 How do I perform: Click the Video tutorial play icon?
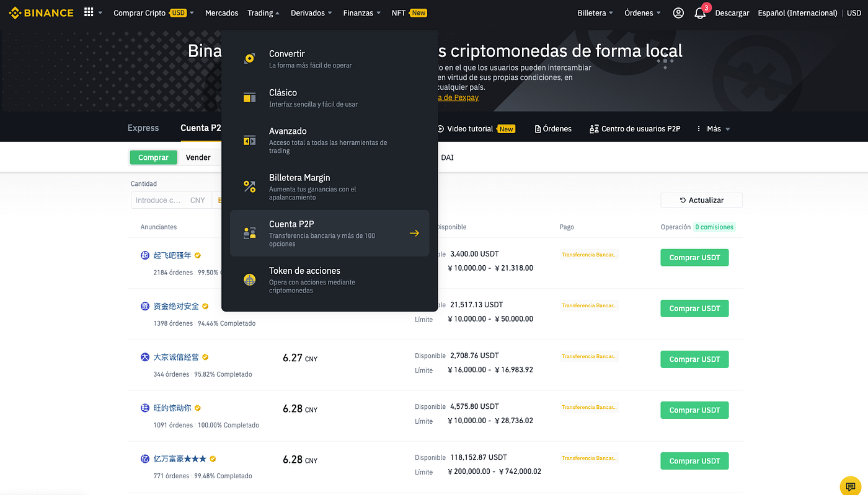[x=441, y=129]
